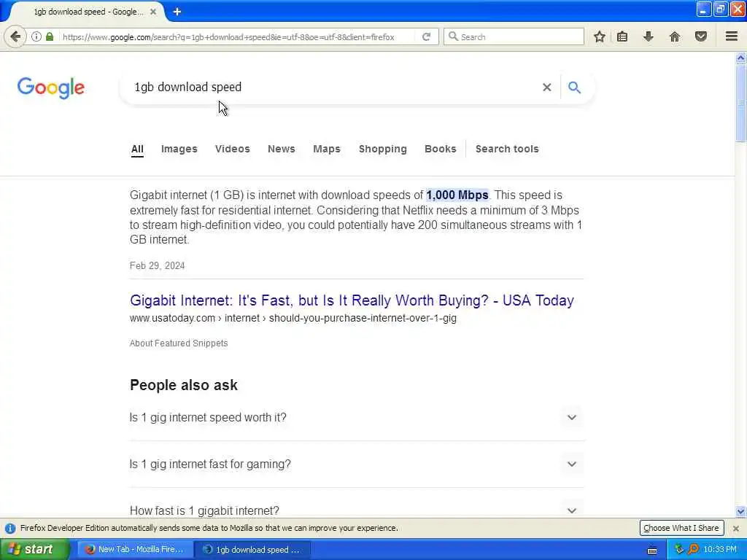The width and height of the screenshot is (747, 560).
Task: Click the 'Feb 29, 2024' date text
Action: 158,265
